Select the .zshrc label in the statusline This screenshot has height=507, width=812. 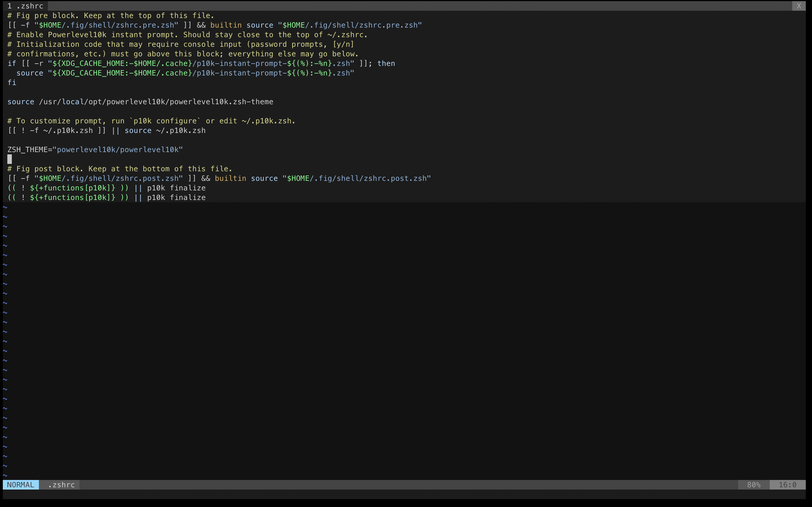tap(61, 484)
